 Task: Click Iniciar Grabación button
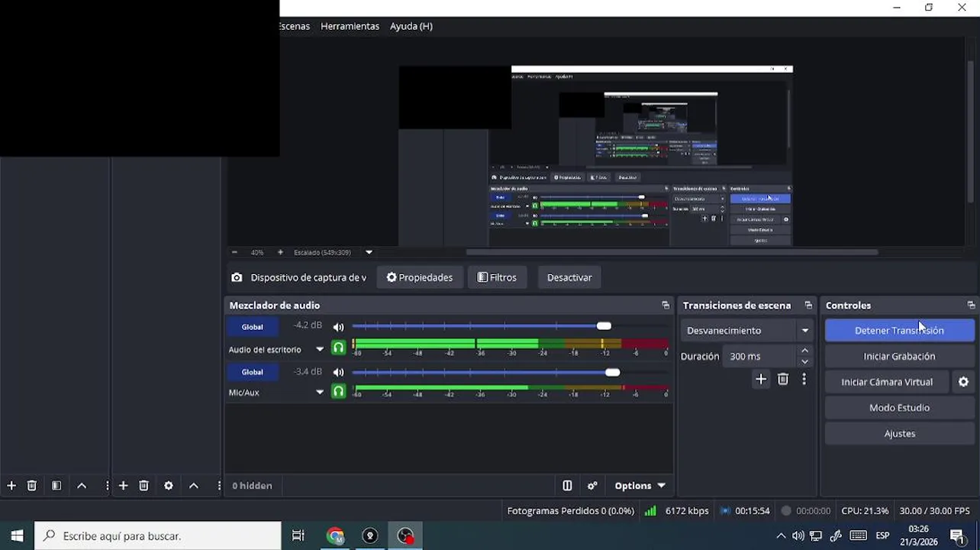(900, 357)
